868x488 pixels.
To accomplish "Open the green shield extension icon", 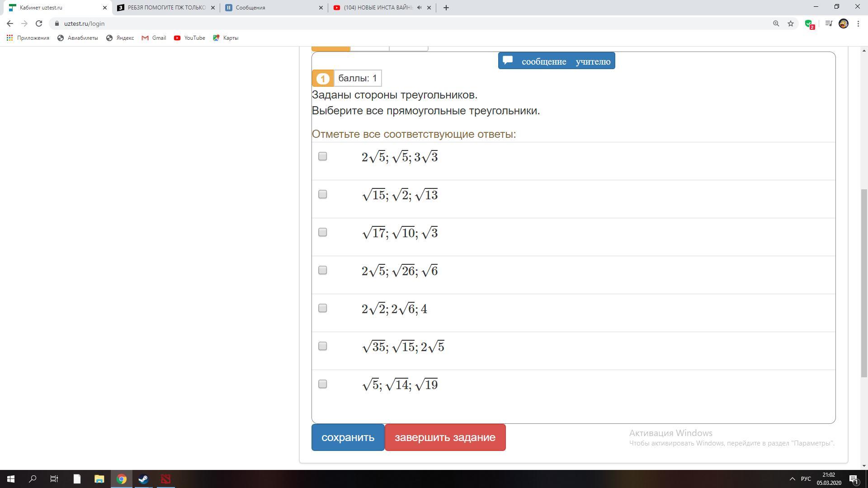I will click(x=809, y=24).
